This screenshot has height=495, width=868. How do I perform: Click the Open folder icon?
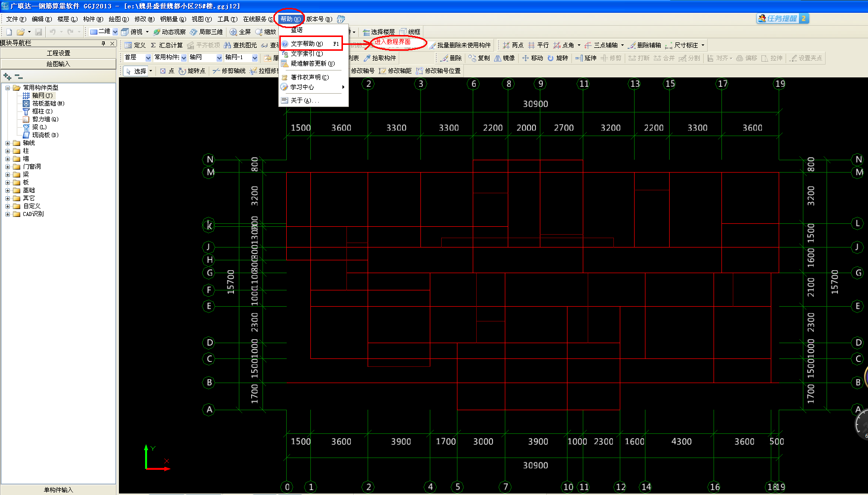[21, 32]
